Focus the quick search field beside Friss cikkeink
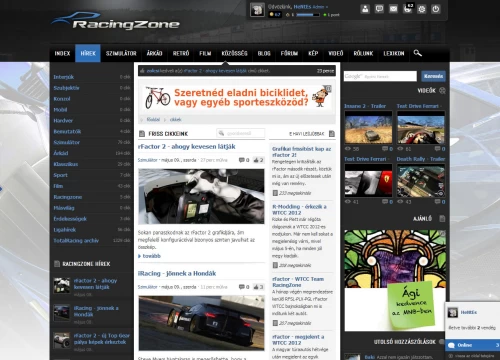The image size is (500, 360). pyautogui.click(x=240, y=133)
